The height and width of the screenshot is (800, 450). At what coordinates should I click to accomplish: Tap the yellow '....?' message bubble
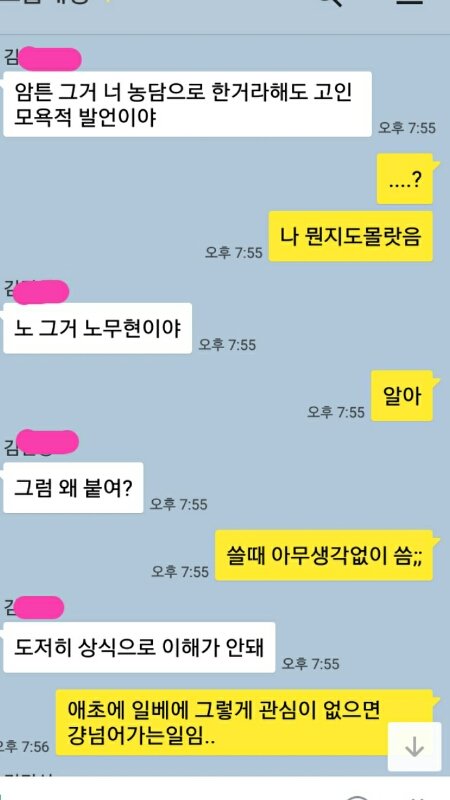point(405,179)
